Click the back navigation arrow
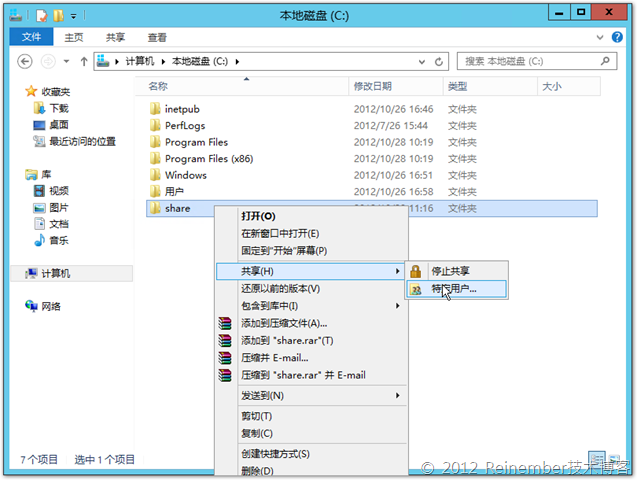The image size is (637, 480). [25, 62]
